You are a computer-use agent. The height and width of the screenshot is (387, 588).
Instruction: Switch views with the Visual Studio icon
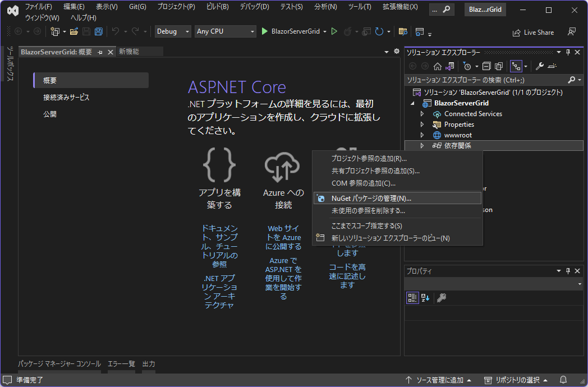(449, 66)
